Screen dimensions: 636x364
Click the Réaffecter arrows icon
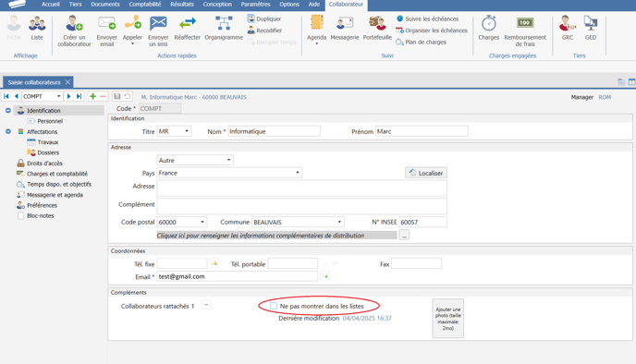point(188,23)
